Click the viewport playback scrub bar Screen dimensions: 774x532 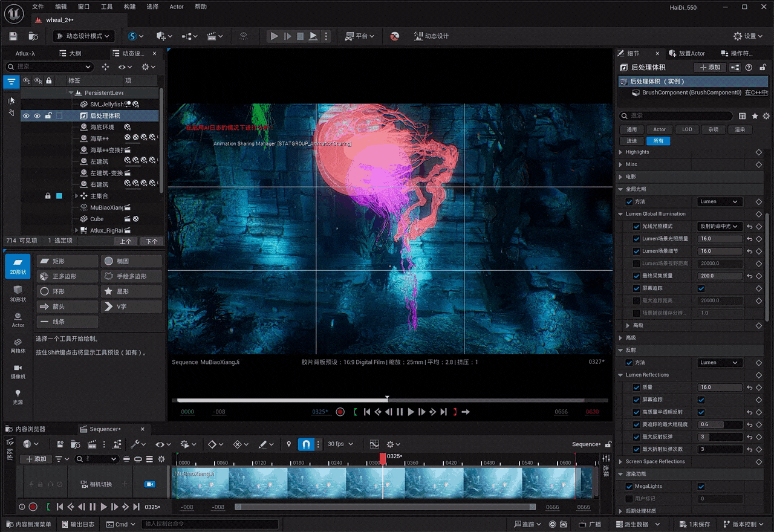[390, 400]
